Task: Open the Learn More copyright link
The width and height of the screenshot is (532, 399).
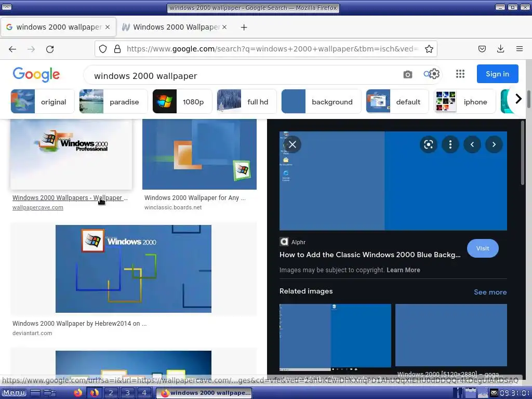Action: pos(403,270)
